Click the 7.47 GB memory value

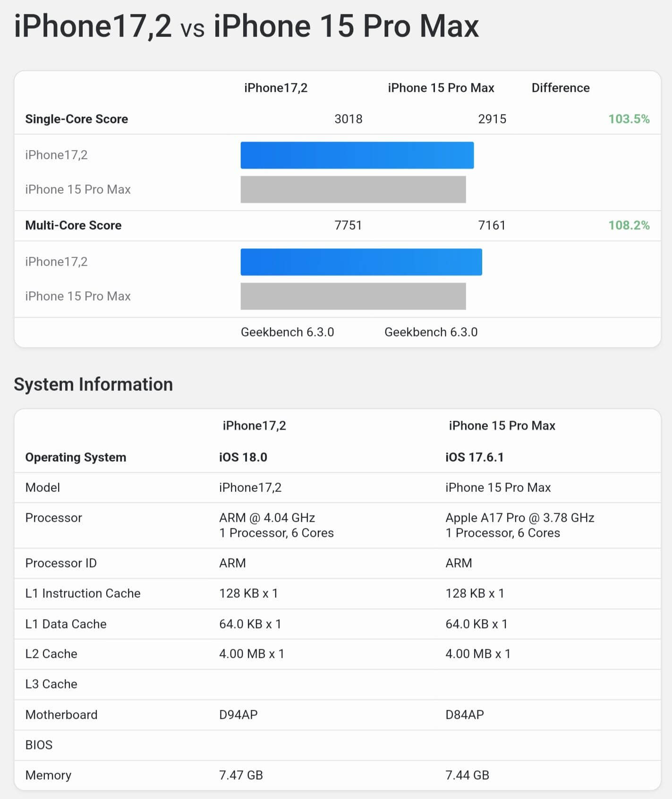241,775
